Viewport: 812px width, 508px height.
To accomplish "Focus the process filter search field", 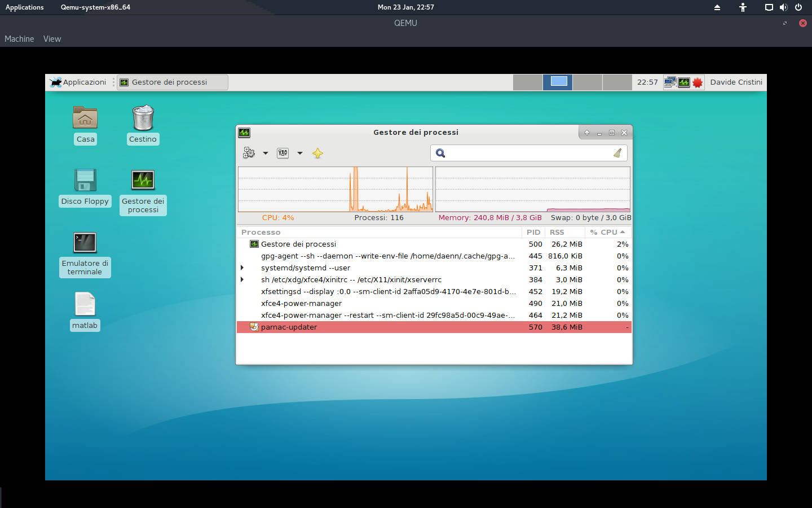I will pyautogui.click(x=529, y=153).
